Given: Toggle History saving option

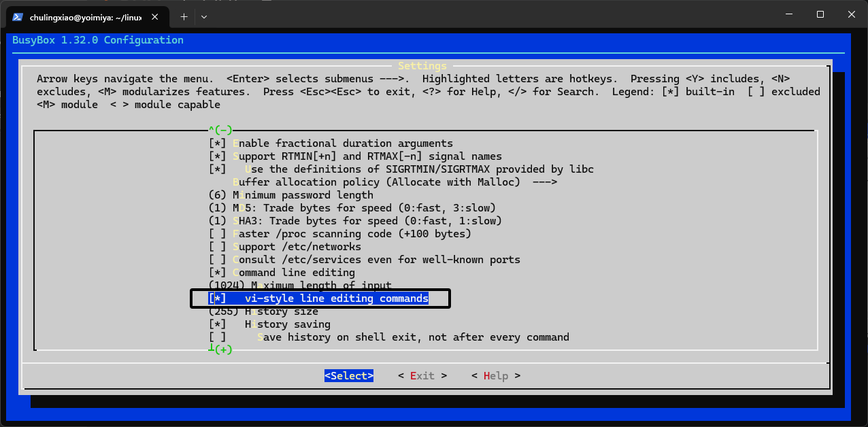Looking at the screenshot, I should (x=269, y=324).
